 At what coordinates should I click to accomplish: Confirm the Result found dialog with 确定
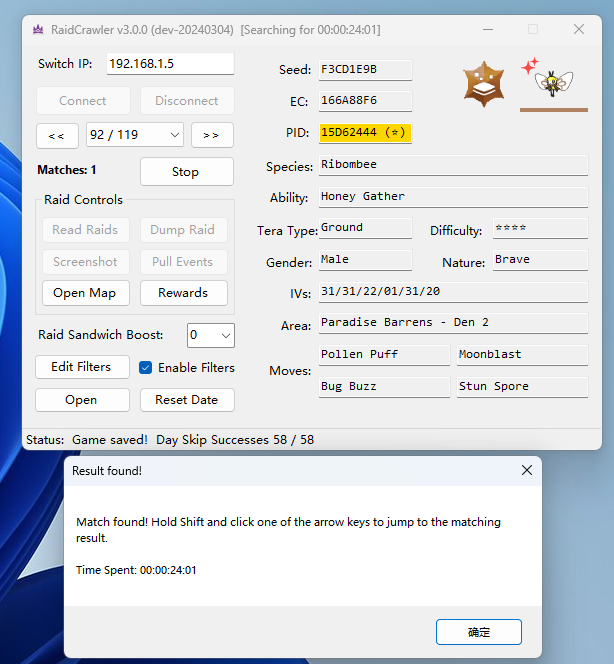(x=478, y=632)
